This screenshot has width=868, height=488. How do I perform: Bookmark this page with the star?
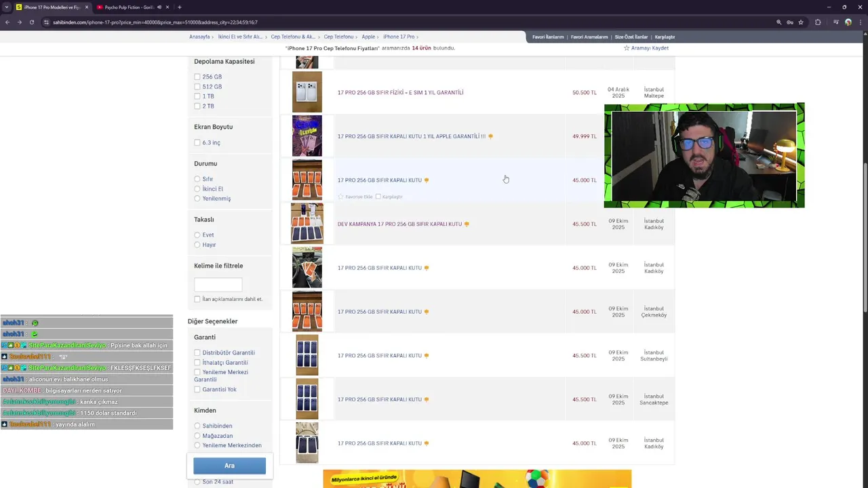[x=801, y=22]
